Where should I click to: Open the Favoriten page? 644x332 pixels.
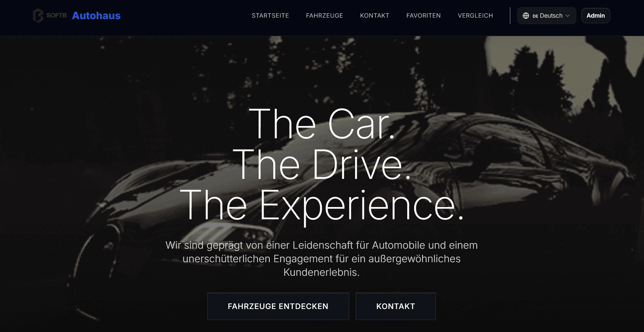tap(424, 16)
